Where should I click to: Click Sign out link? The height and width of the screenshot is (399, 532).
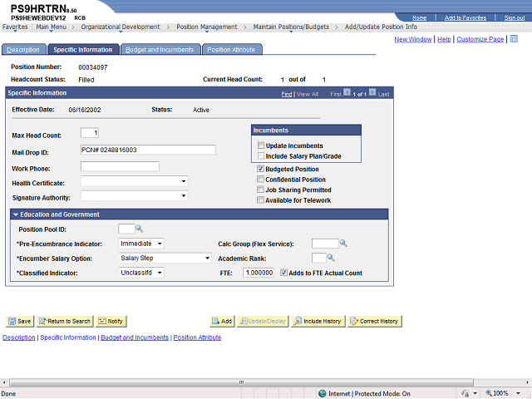(515, 18)
